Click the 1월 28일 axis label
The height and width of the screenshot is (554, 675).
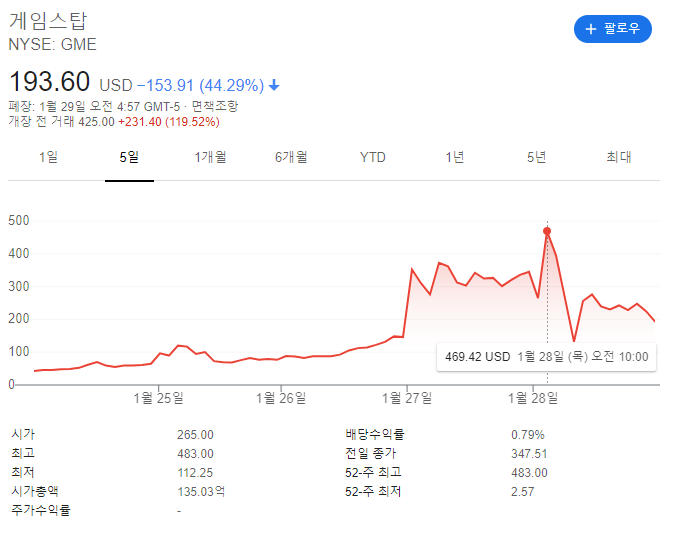click(533, 398)
